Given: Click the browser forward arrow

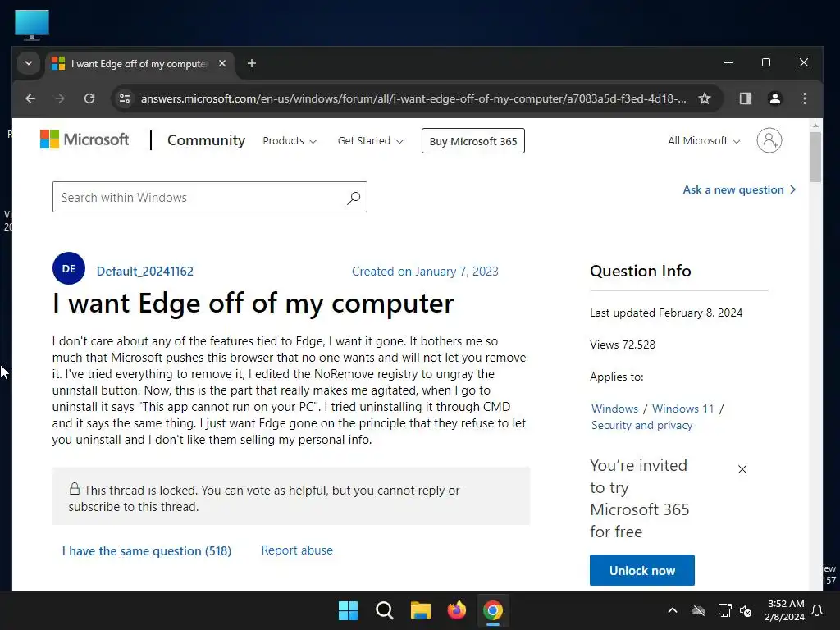Looking at the screenshot, I should 60,98.
